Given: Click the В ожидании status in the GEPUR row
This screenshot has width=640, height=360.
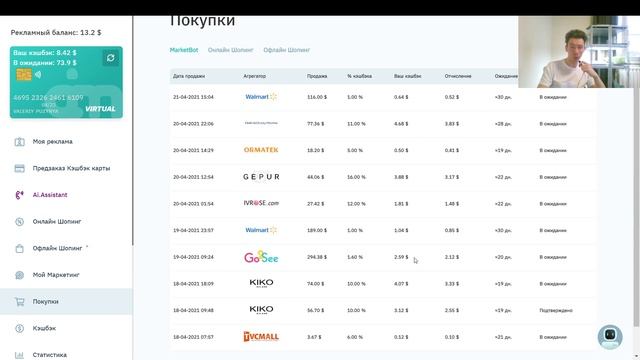Looking at the screenshot, I should (553, 177).
